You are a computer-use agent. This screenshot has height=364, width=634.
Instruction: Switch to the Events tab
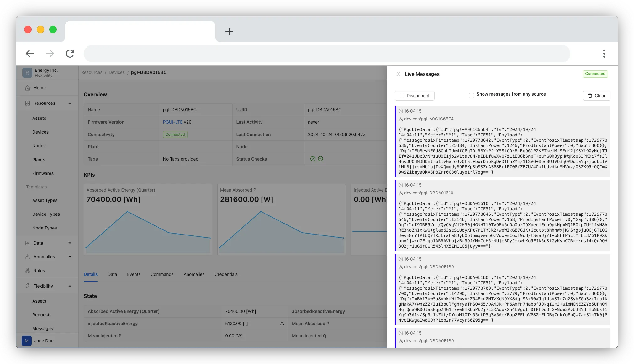click(134, 274)
